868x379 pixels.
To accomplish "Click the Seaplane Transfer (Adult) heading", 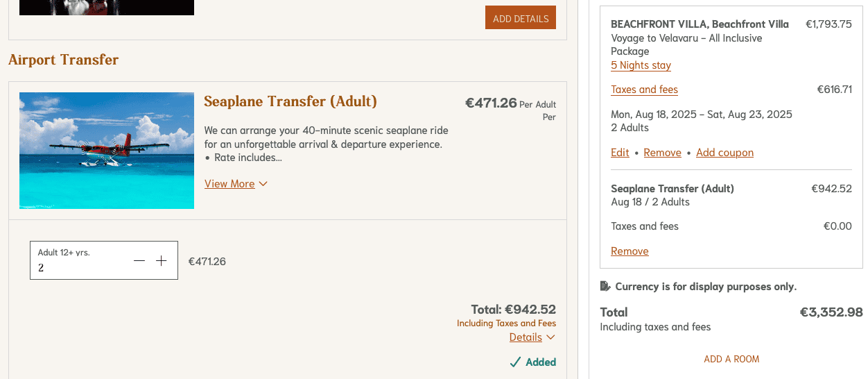I will [x=290, y=102].
